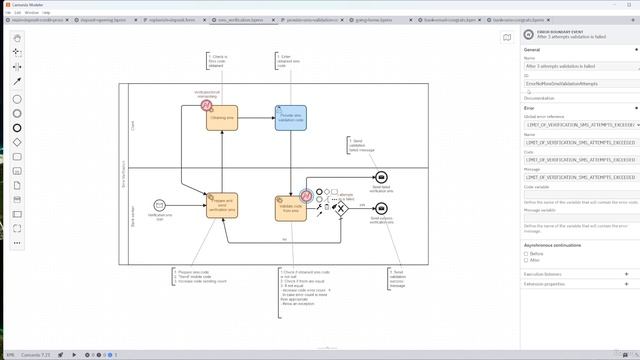
Task: Activate the hand tool in palette
Action: click(17, 38)
